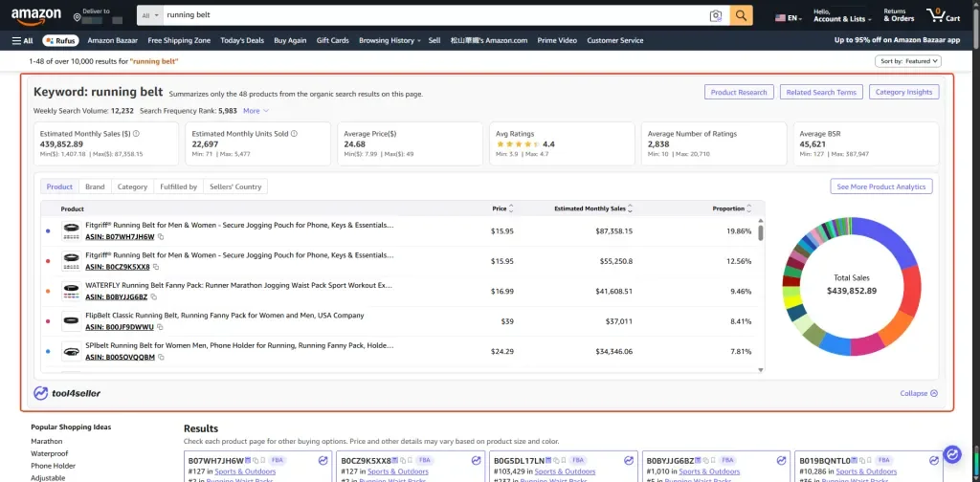Click the camera visual search icon

tap(716, 15)
